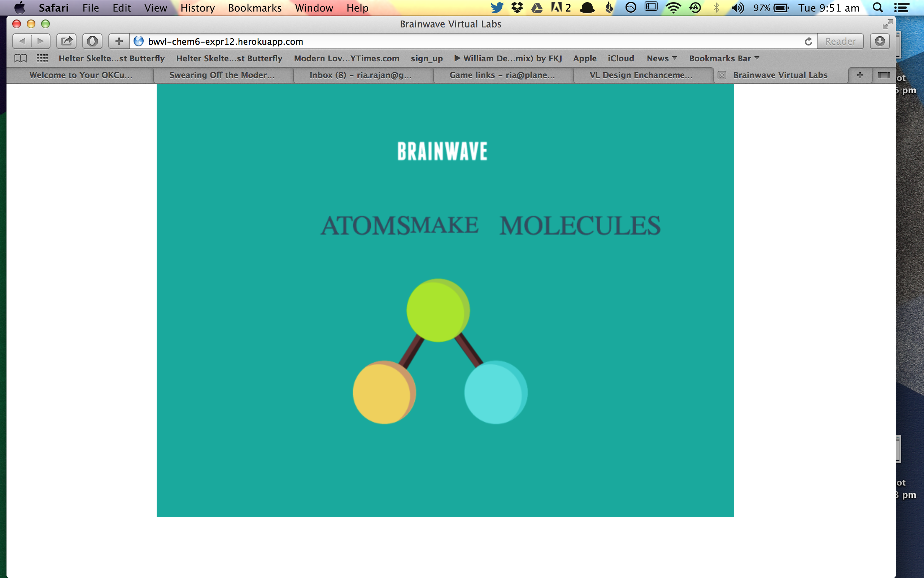Screen dimensions: 924x578
Task: Open the View menu
Action: pyautogui.click(x=156, y=8)
